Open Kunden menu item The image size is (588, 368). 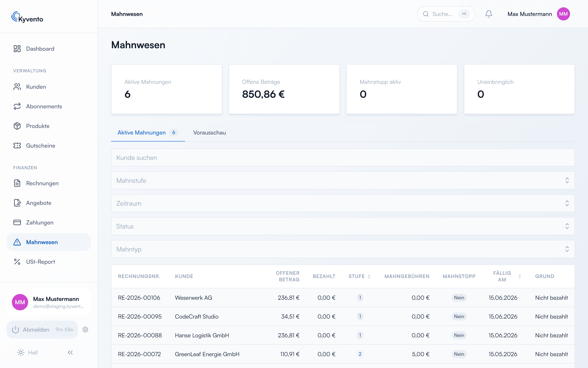click(x=49, y=87)
